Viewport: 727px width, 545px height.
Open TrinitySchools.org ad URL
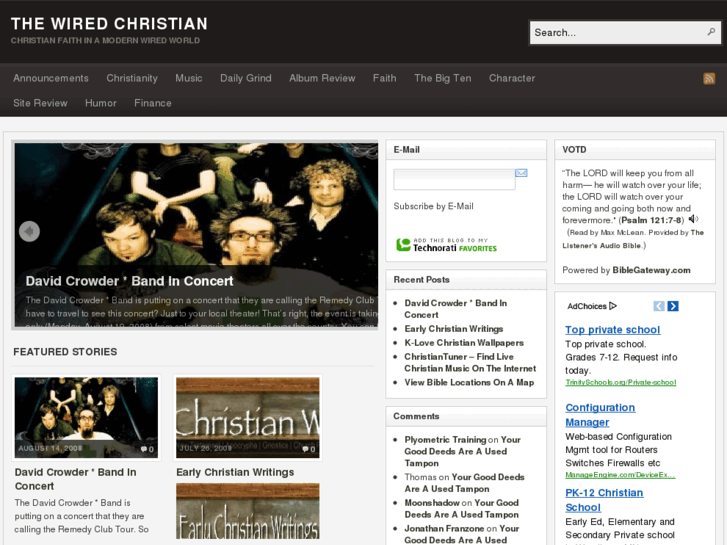[620, 382]
